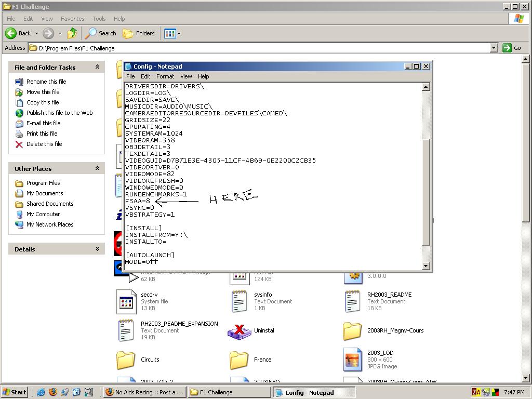
Task: Collapse the Other Places panel
Action: [x=97, y=168]
